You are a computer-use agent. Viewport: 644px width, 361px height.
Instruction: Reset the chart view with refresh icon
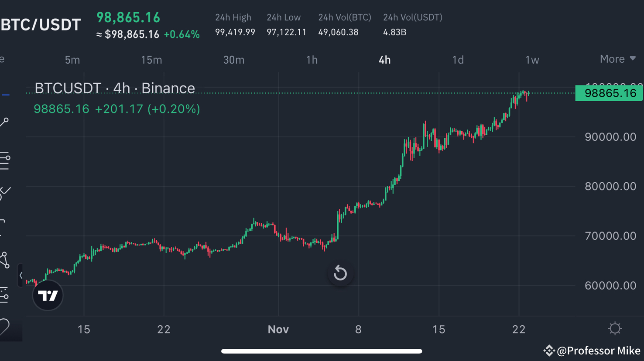point(340,273)
